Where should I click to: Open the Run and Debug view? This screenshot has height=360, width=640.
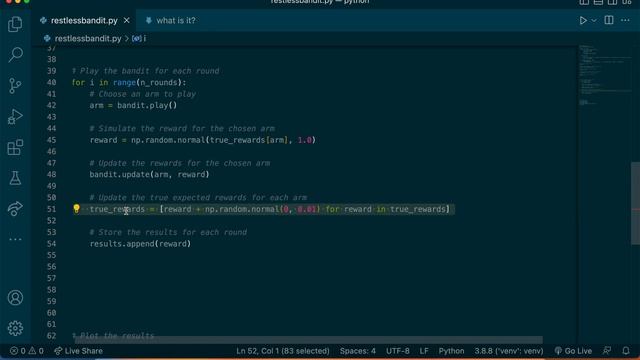coord(15,117)
